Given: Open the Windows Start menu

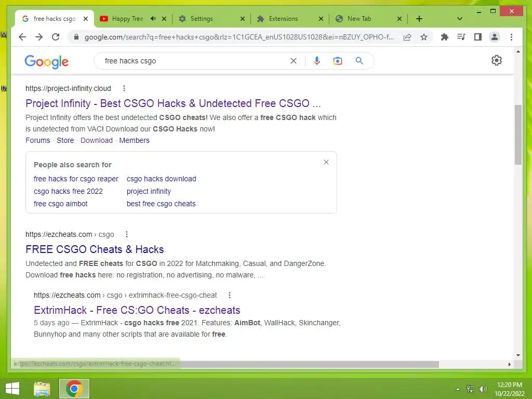Looking at the screenshot, I should click(12, 389).
